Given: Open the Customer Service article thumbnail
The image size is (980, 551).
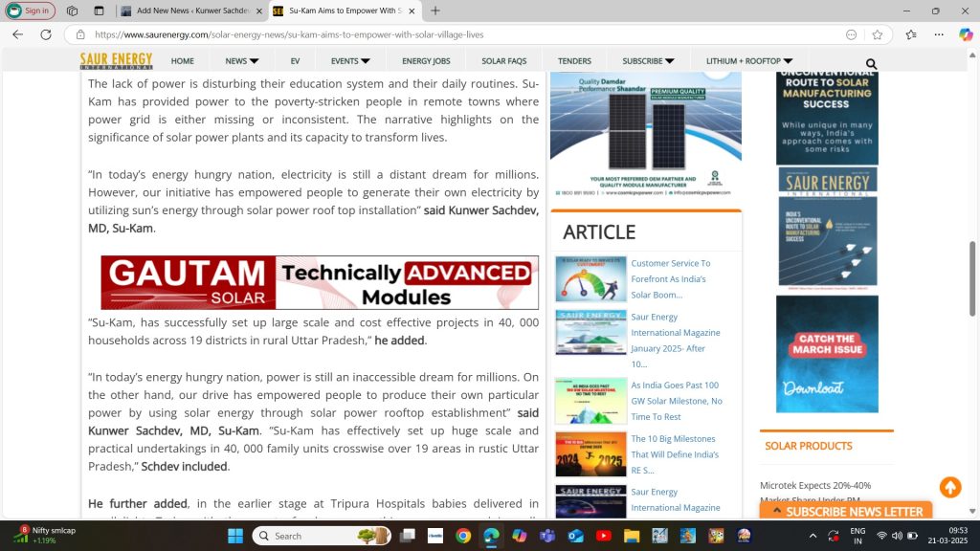Looking at the screenshot, I should click(590, 279).
